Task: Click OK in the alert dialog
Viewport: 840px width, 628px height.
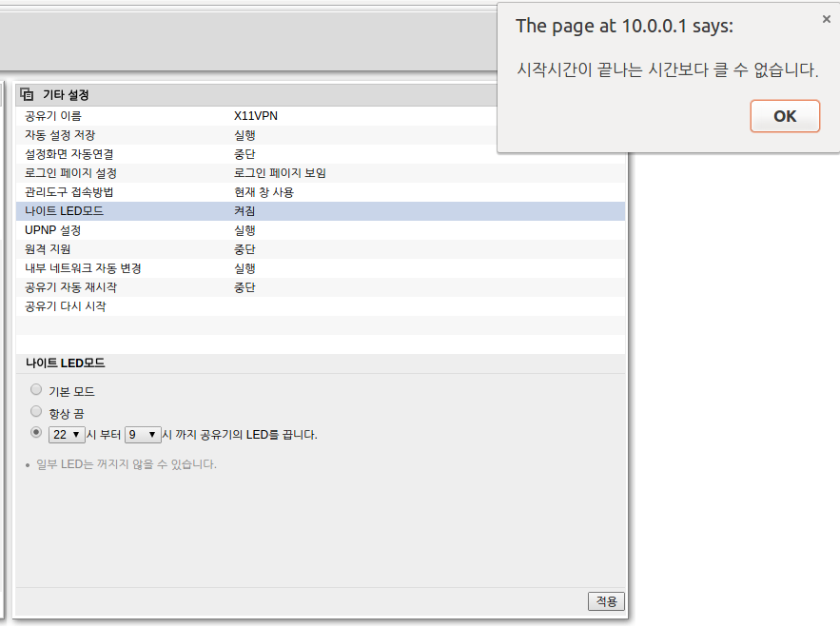Action: coord(785,116)
